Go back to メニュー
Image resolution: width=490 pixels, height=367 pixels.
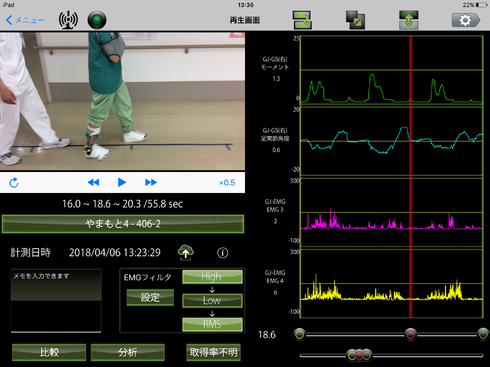tap(25, 20)
